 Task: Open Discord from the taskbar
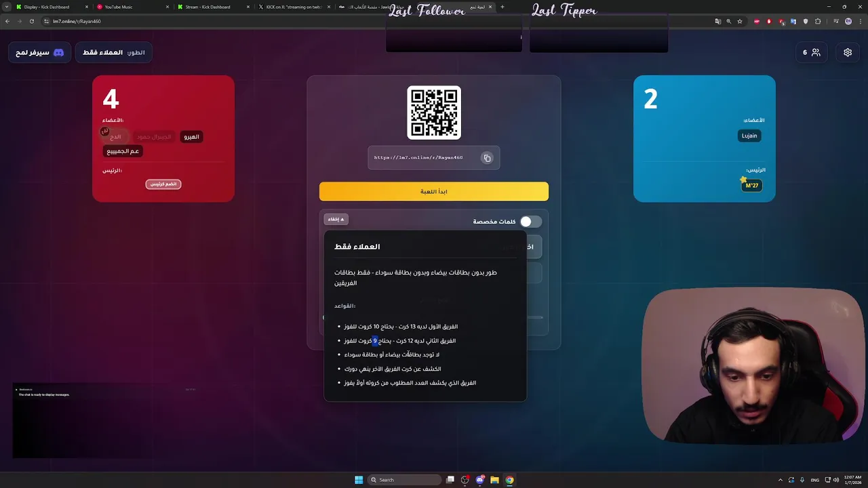(480, 480)
